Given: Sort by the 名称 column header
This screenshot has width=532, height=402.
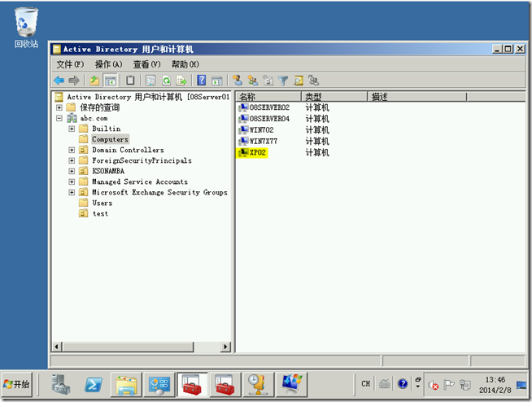Looking at the screenshot, I should coord(268,97).
